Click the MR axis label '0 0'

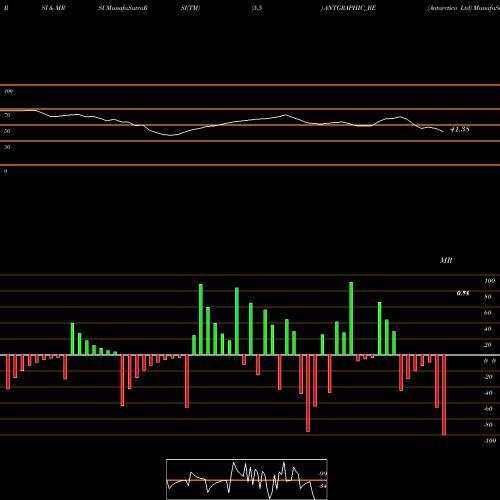click(490, 361)
